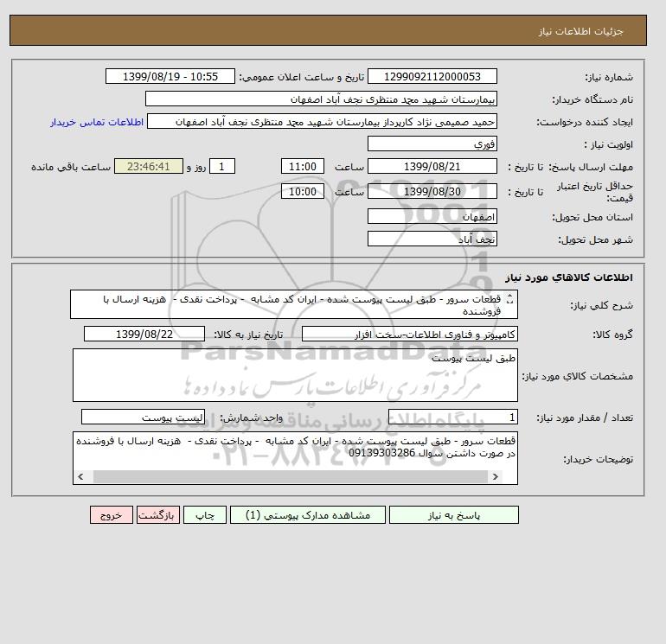
Task: Click the label ساعت باقی مانده
Action: click(71, 167)
